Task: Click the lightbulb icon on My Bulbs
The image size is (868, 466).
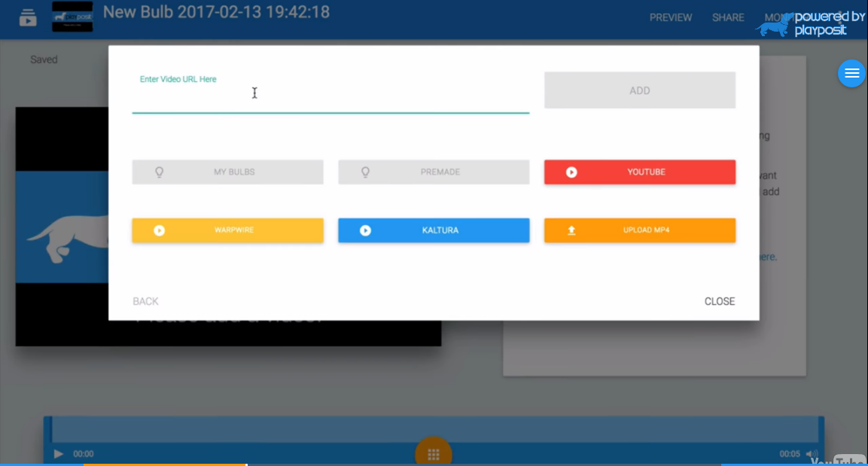Action: pos(160,172)
